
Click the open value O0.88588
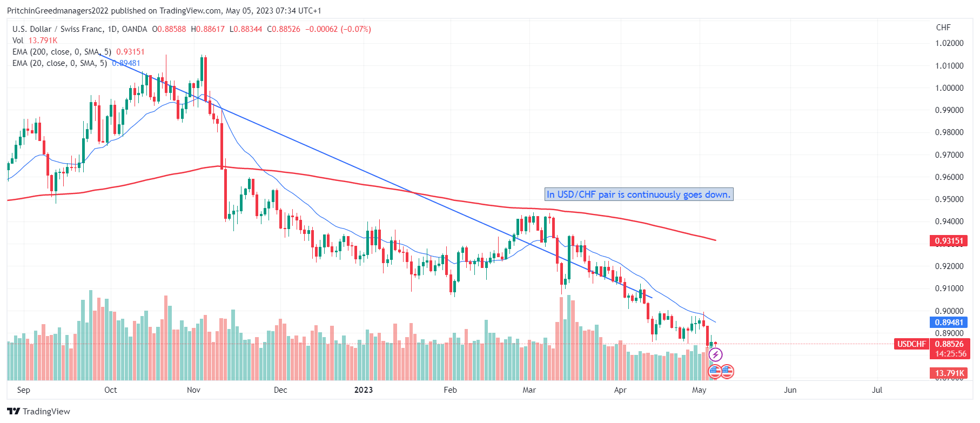pos(169,29)
